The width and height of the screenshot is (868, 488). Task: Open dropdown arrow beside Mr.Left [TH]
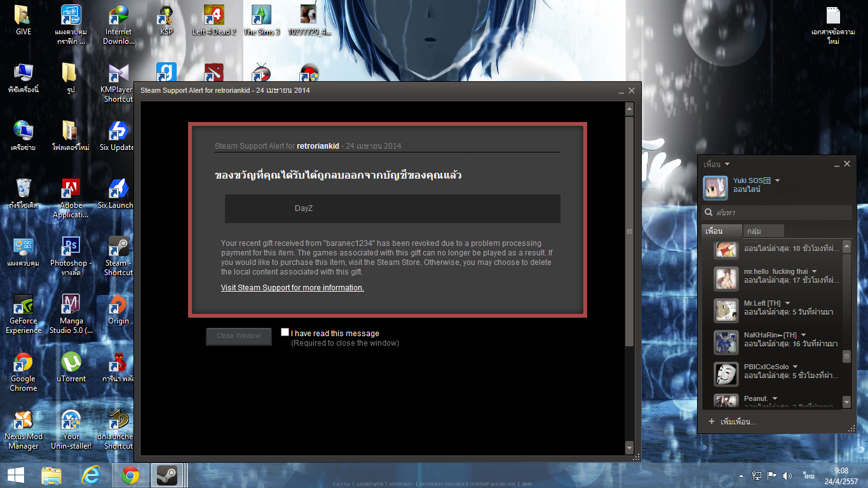(787, 303)
